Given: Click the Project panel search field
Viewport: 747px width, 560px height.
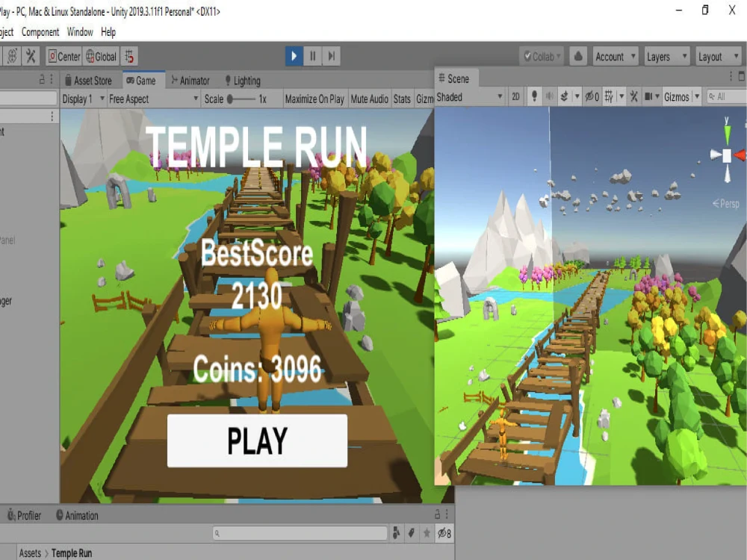Looking at the screenshot, I should tap(297, 532).
